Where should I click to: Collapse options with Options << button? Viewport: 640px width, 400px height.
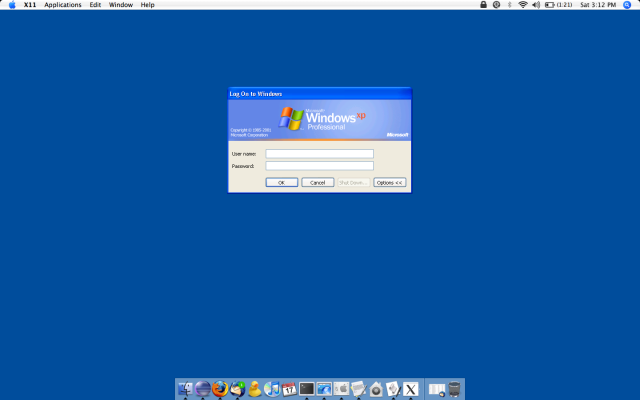[389, 182]
